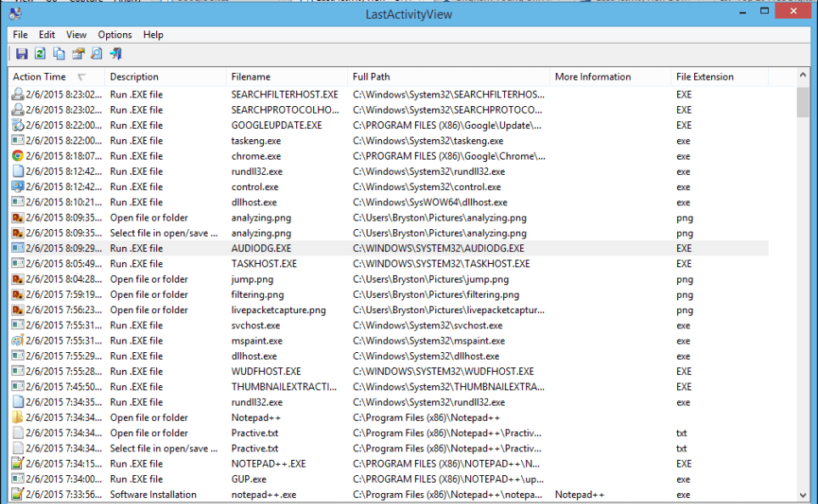Click path C:\Users\Bryston\Pictures\jump.png

tap(430, 279)
